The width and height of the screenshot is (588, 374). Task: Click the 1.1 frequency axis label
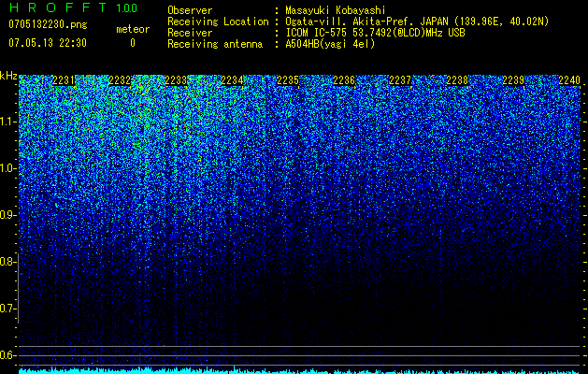tap(7, 122)
